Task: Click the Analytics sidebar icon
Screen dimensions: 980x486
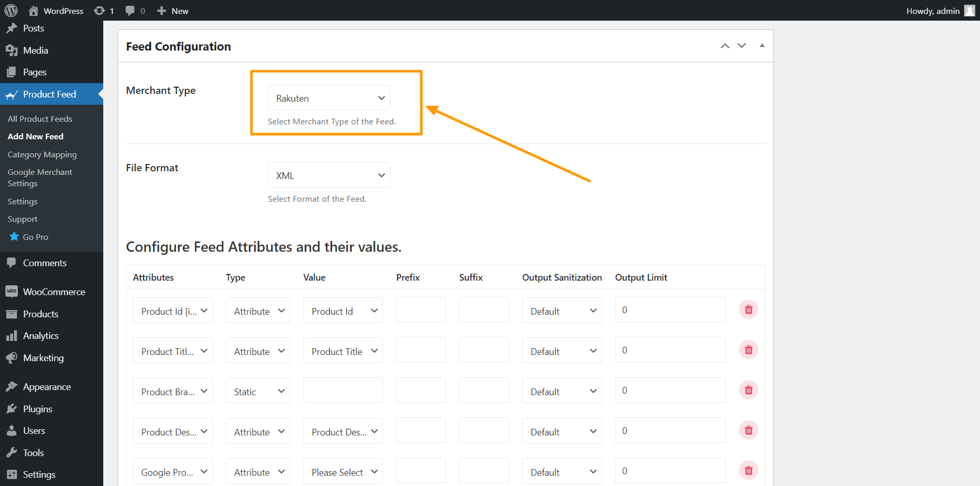Action: tap(11, 335)
